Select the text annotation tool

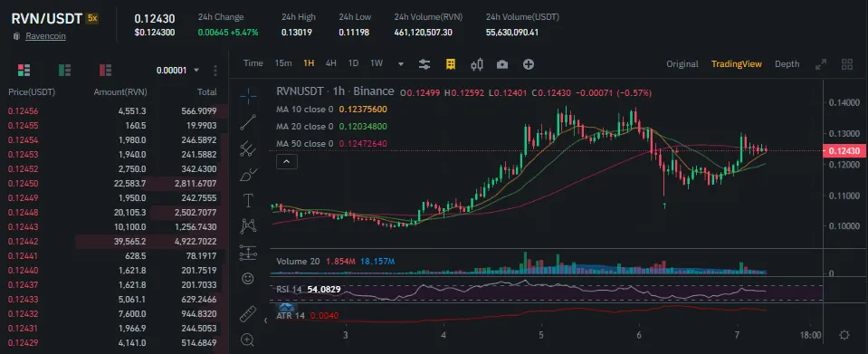(x=248, y=201)
